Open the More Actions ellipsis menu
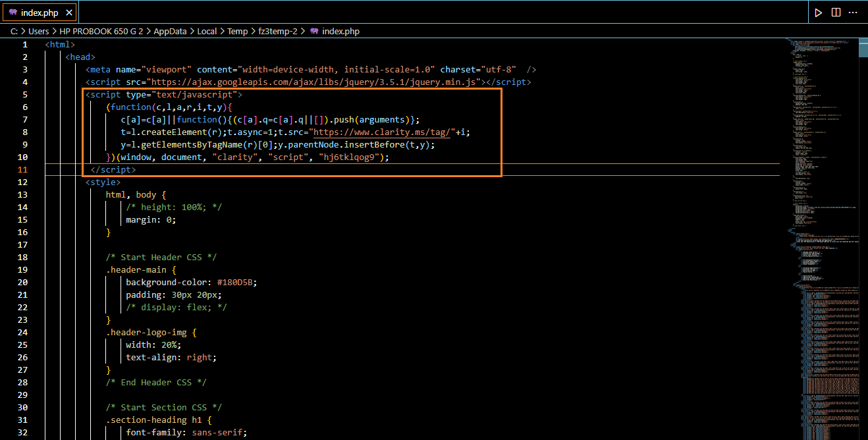The height and width of the screenshot is (440, 868). click(854, 13)
